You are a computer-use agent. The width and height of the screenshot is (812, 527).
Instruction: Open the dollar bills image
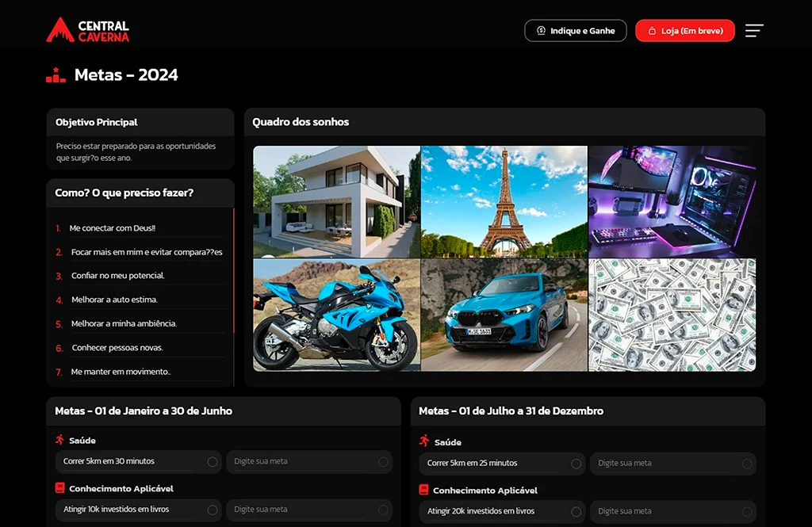point(672,315)
